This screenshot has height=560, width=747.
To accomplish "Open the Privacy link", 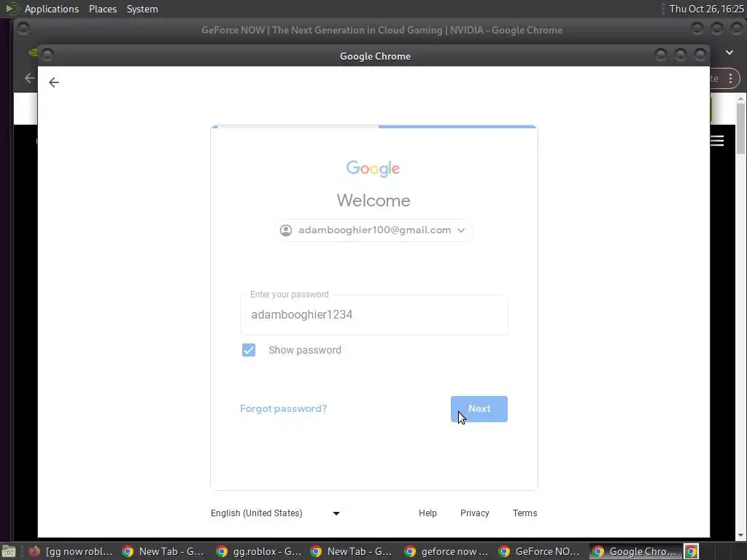I will [474, 513].
